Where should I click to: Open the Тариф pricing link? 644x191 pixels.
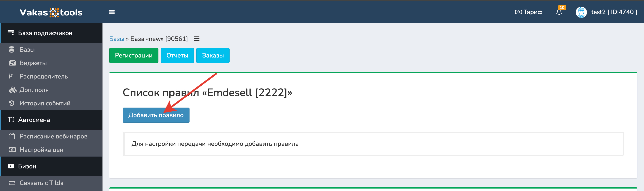click(x=529, y=12)
